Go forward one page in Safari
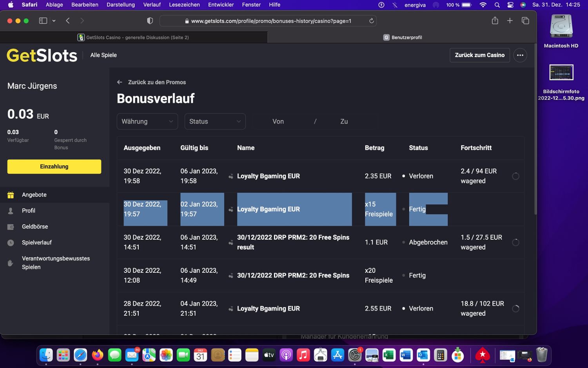This screenshot has width=588, height=368. (x=82, y=21)
